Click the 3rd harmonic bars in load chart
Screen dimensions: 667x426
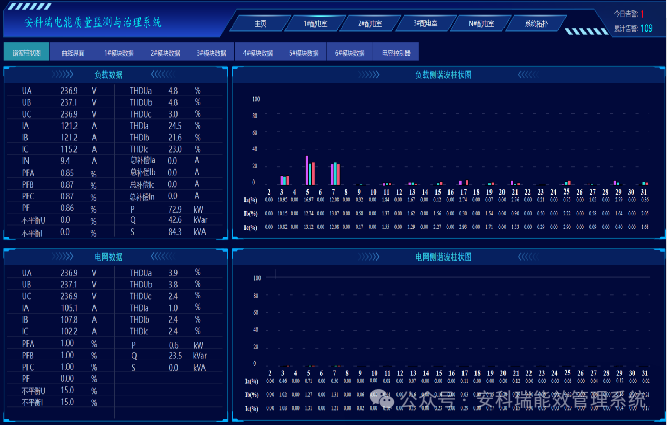285,180
